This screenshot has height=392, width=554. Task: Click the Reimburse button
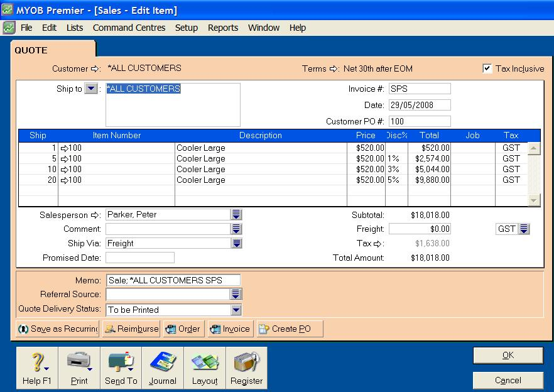131,329
